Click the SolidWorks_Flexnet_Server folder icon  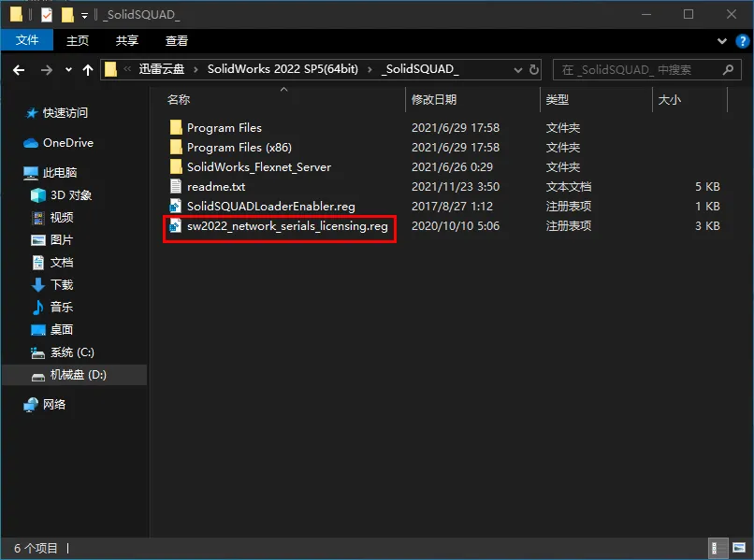[x=176, y=166]
